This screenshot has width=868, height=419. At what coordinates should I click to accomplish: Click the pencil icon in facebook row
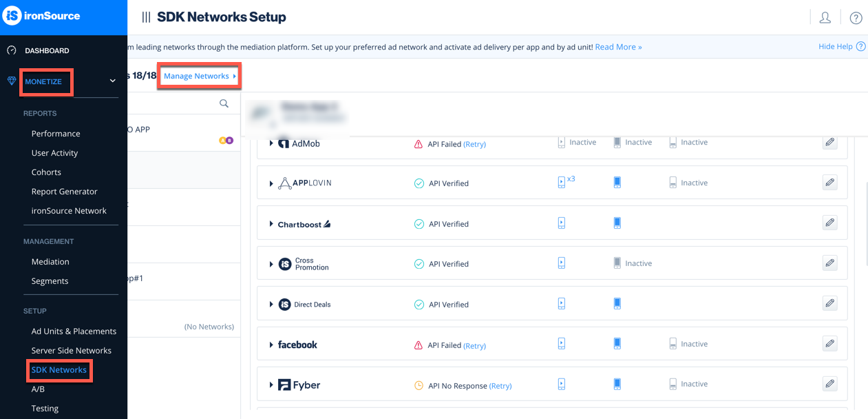(829, 344)
